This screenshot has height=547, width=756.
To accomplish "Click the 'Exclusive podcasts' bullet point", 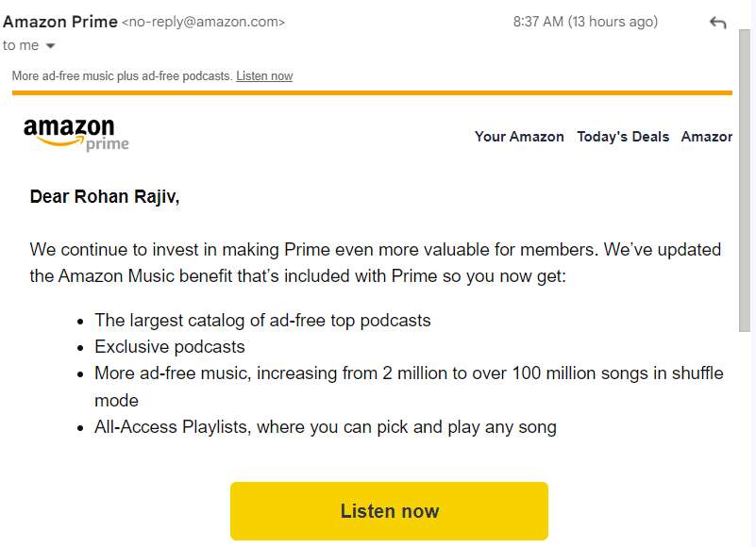I will 168,347.
